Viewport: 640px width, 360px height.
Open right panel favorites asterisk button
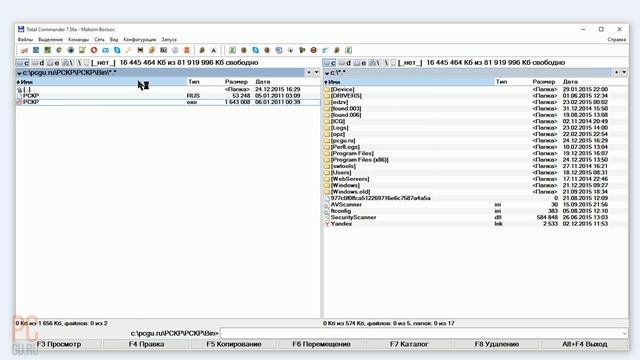[616, 72]
